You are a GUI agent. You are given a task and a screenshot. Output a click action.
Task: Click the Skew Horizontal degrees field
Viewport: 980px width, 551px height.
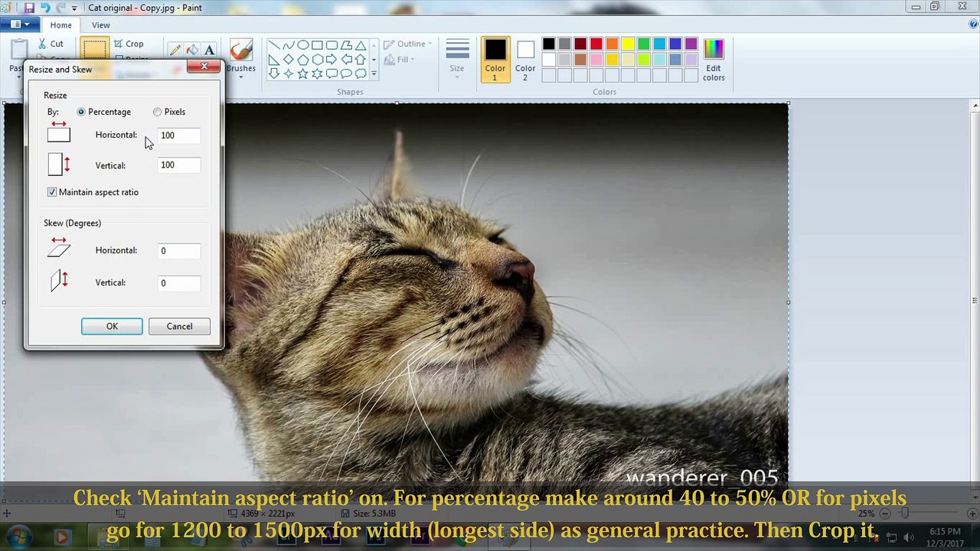[x=179, y=251]
